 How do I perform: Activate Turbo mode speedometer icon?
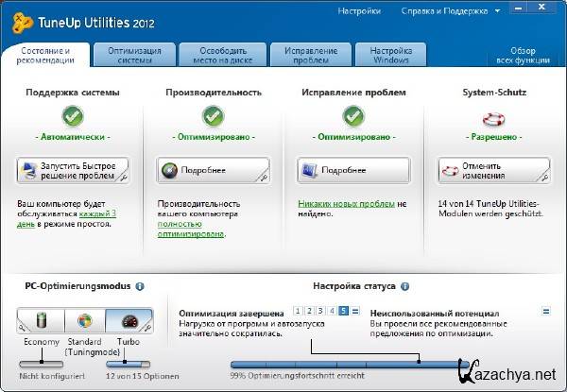[x=129, y=322]
